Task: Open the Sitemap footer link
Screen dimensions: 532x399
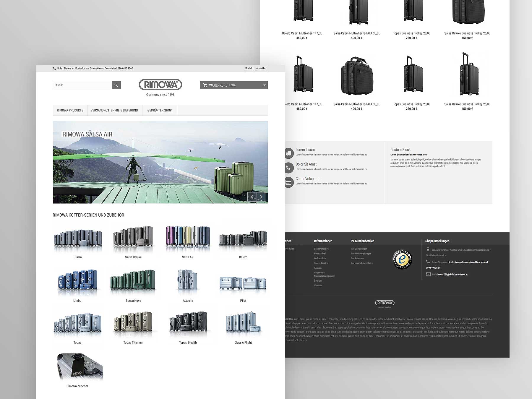Action: click(x=318, y=286)
